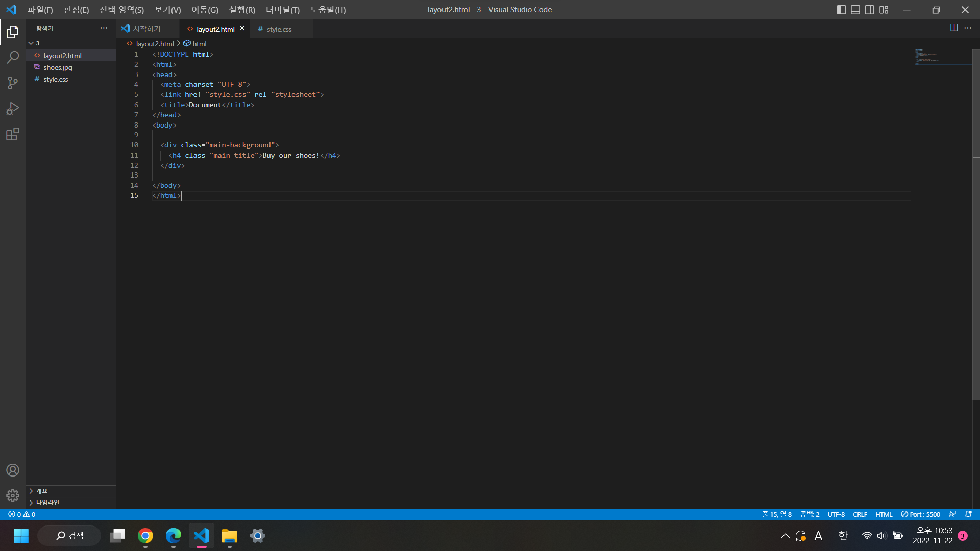Expand the 타임라인 timeline section

point(70,503)
